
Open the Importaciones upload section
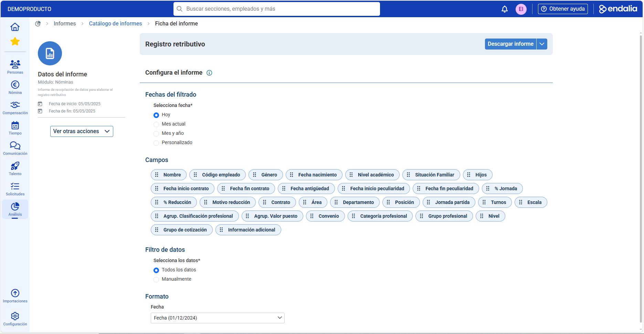(15, 296)
